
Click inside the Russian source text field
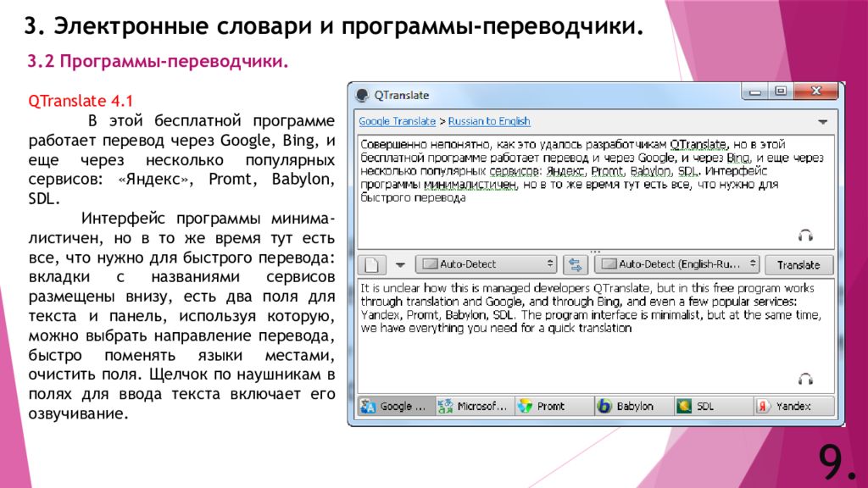point(596,191)
